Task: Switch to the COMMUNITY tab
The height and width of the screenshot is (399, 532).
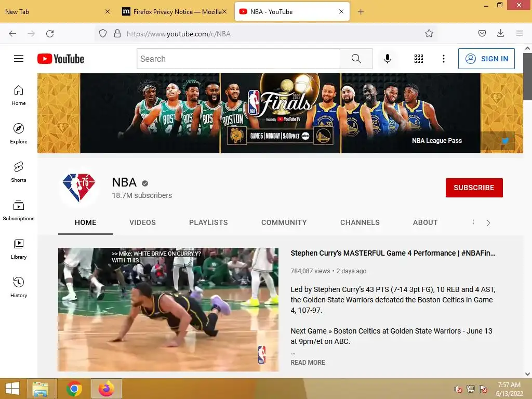Action: (x=284, y=222)
